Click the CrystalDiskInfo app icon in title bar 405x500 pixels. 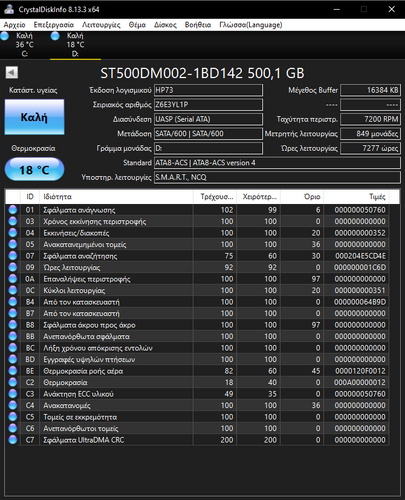[x=8, y=9]
